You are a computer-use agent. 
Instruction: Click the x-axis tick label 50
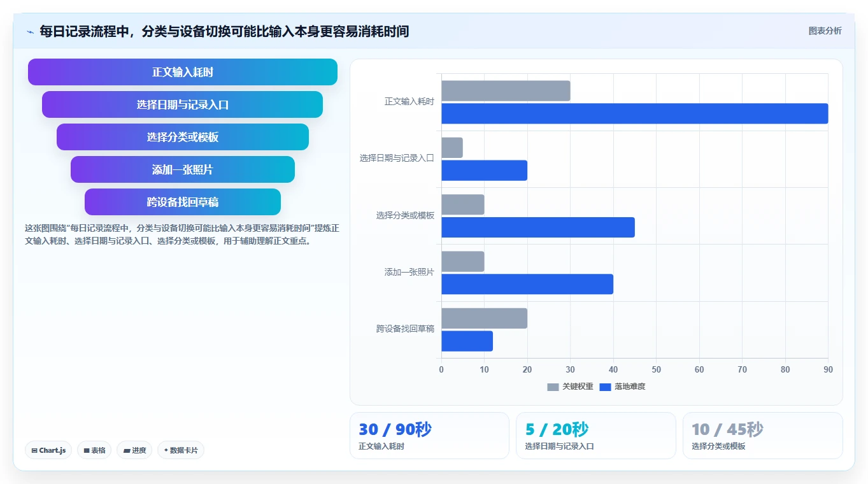point(656,369)
